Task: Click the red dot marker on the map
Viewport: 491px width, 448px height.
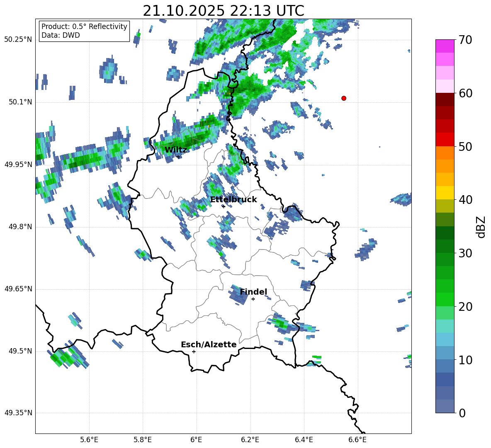Action: pyautogui.click(x=344, y=98)
